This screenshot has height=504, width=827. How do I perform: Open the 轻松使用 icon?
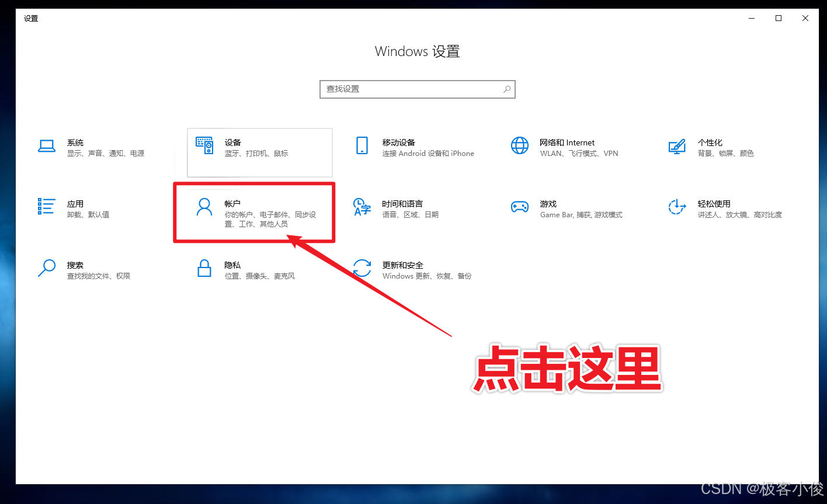tap(677, 207)
